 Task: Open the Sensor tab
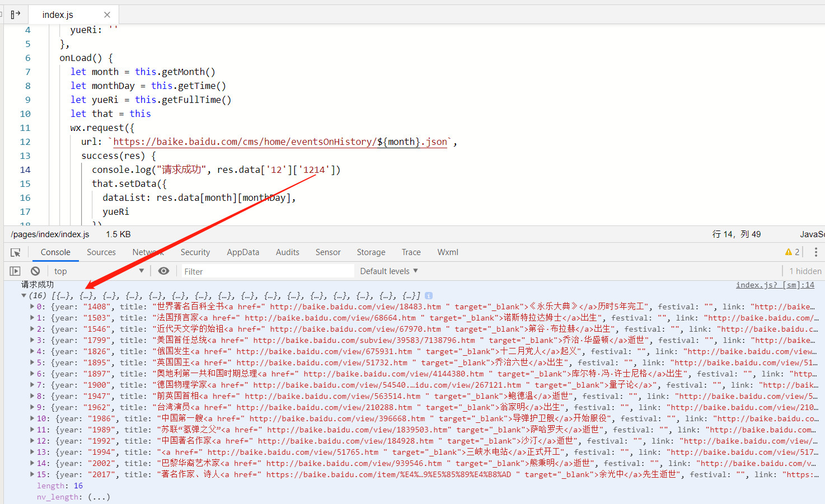(328, 252)
